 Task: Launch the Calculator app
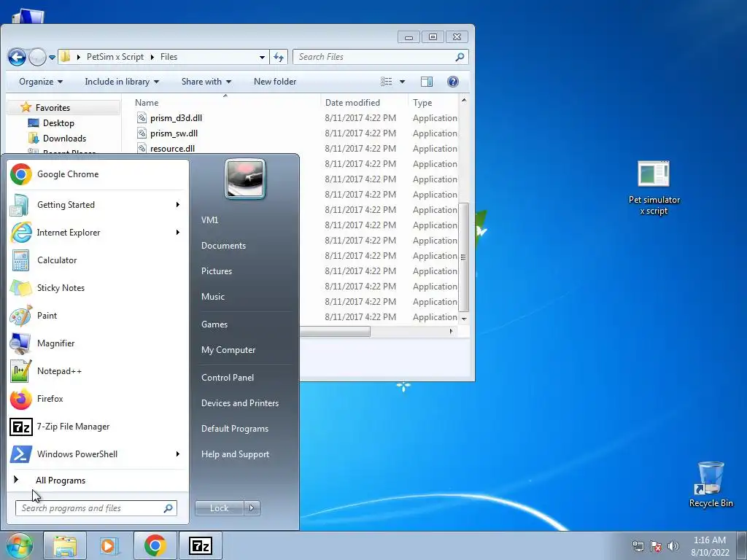(98, 260)
